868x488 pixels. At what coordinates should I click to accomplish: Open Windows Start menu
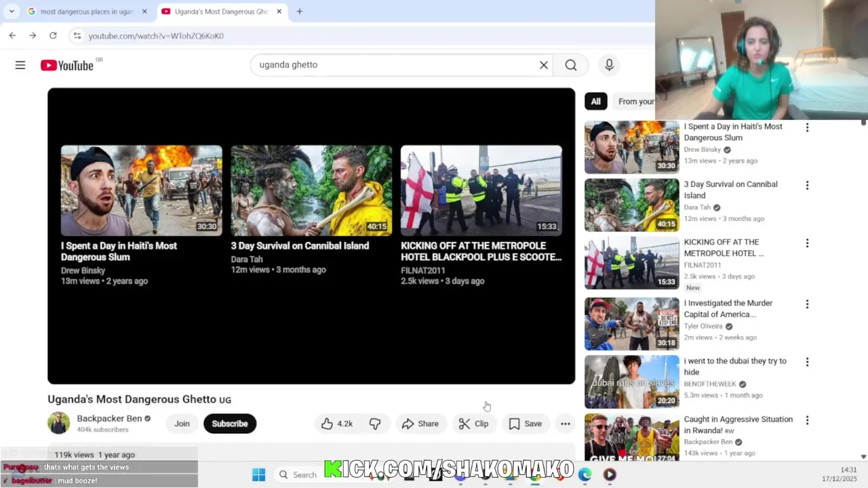[258, 474]
